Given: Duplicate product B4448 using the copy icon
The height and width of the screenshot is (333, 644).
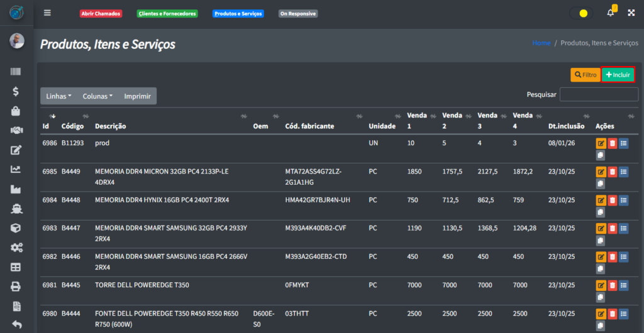Looking at the screenshot, I should pyautogui.click(x=601, y=212).
